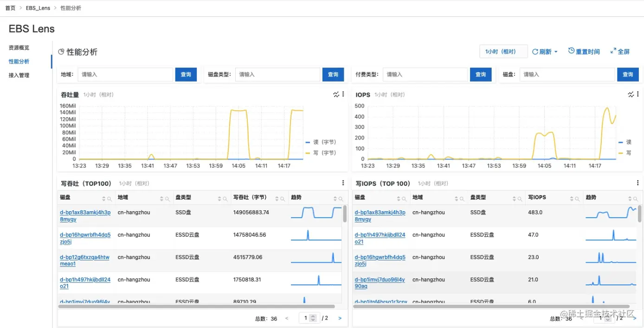The height and width of the screenshot is (328, 644).
Task: Open search filter on 磁盘 column in 写吞吐 table
Action: [x=109, y=199]
